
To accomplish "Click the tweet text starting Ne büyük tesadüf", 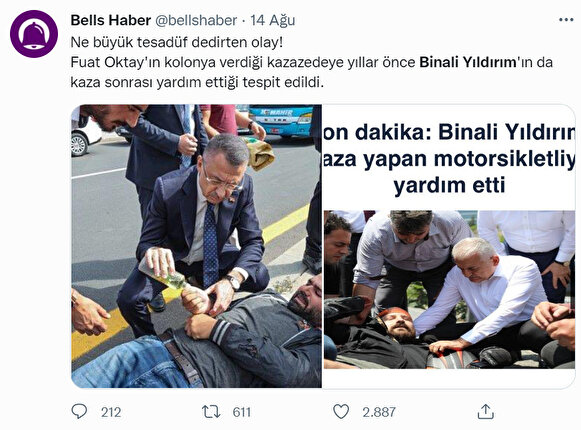I will (x=177, y=42).
